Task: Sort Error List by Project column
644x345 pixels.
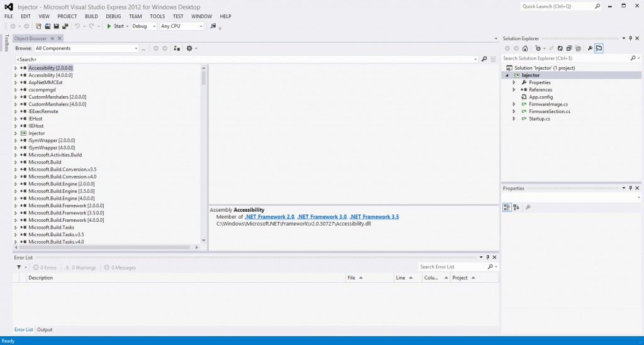Action: click(x=474, y=278)
